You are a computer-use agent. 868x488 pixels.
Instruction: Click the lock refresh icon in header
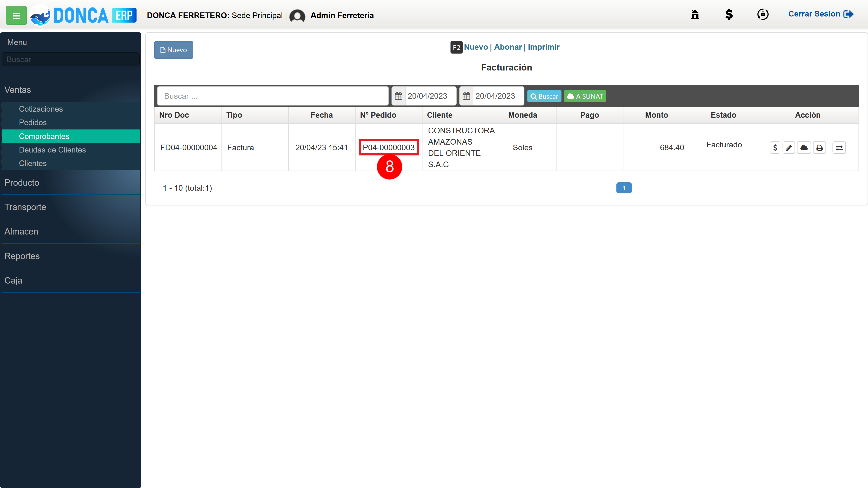coord(763,14)
